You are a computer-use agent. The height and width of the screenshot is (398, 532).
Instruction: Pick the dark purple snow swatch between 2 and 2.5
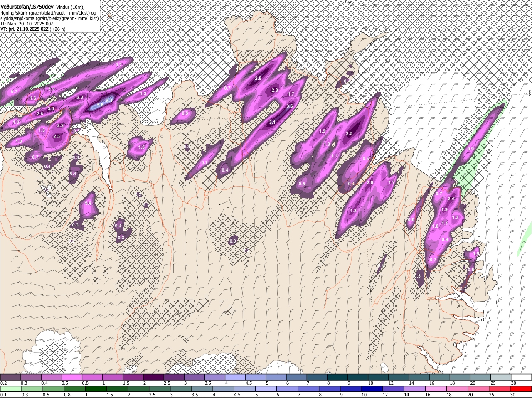tap(153, 377)
